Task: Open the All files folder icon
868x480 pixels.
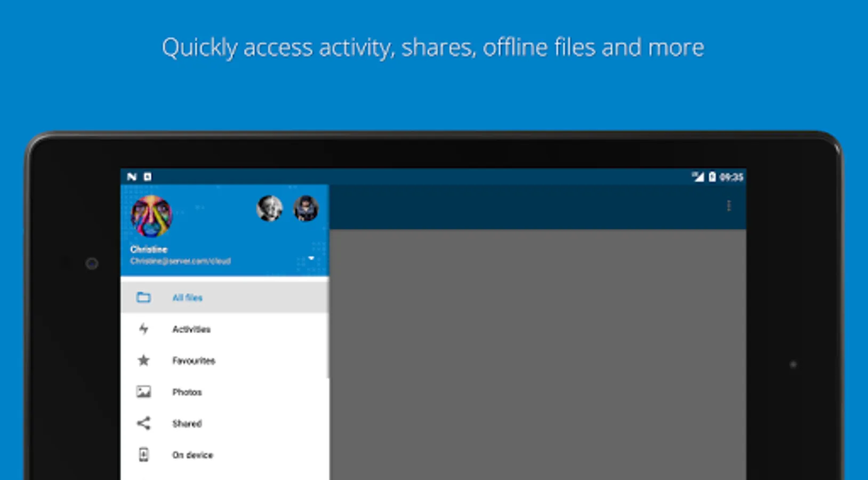Action: tap(143, 297)
